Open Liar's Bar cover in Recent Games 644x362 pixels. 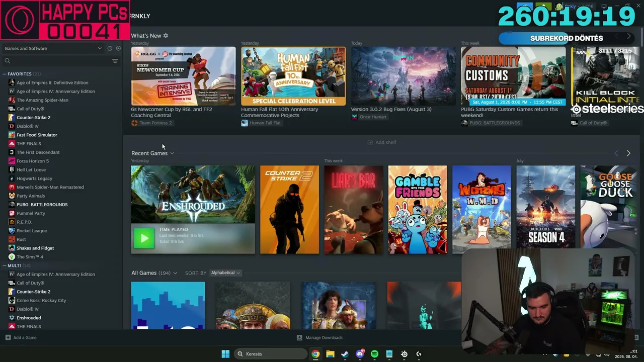coord(354,210)
